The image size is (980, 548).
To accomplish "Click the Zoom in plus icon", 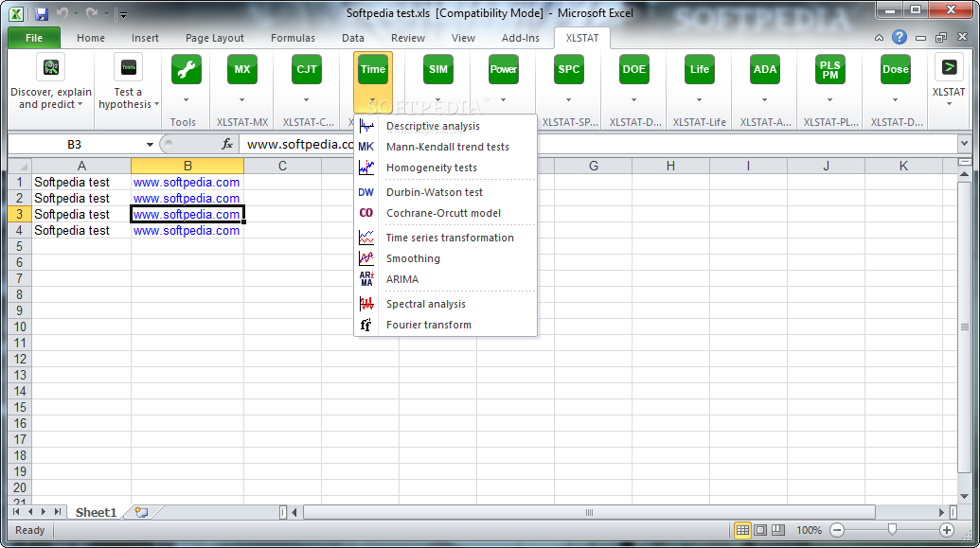I will pos(947,530).
